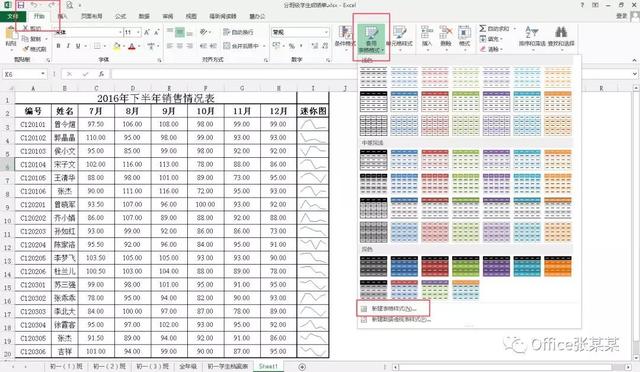640x372 pixels.
Task: Toggle wrap text (自动换行)
Action: (238, 32)
